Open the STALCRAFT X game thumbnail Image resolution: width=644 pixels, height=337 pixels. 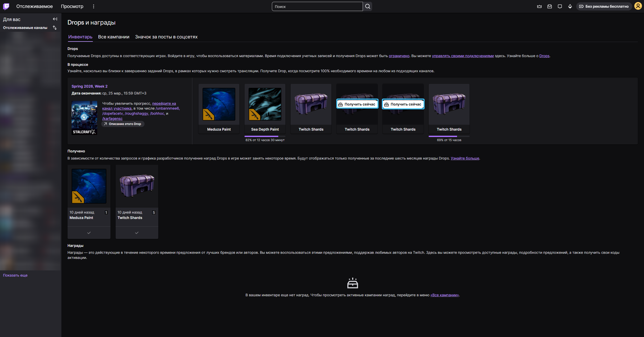[x=84, y=118]
